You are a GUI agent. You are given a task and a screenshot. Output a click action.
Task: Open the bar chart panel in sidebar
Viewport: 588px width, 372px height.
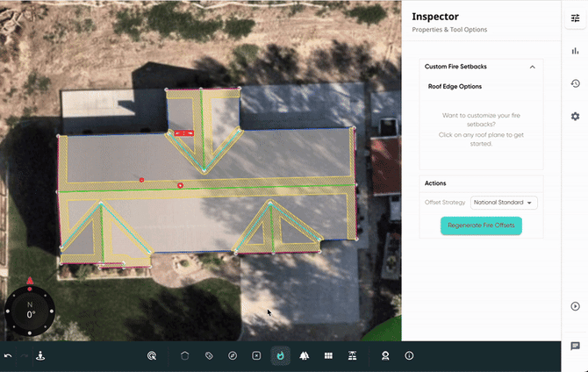(575, 51)
